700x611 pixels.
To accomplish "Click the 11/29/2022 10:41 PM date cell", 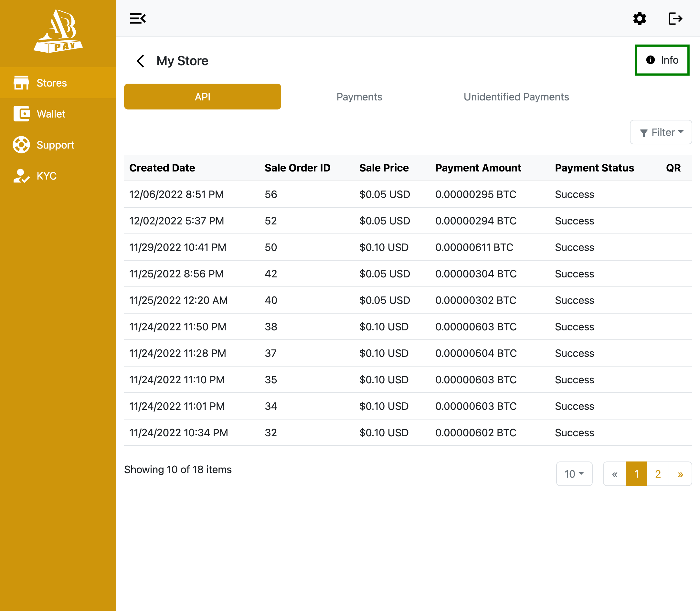I will pos(178,247).
